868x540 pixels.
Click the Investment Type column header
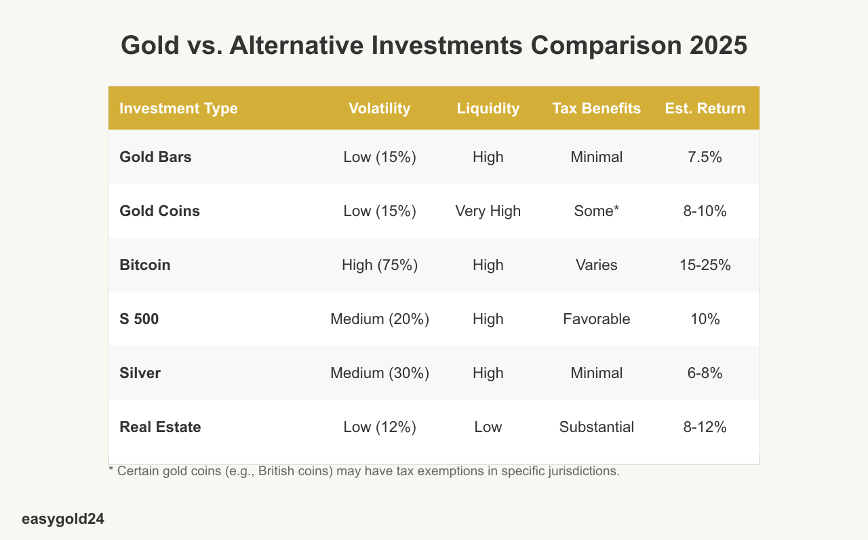[x=178, y=108]
